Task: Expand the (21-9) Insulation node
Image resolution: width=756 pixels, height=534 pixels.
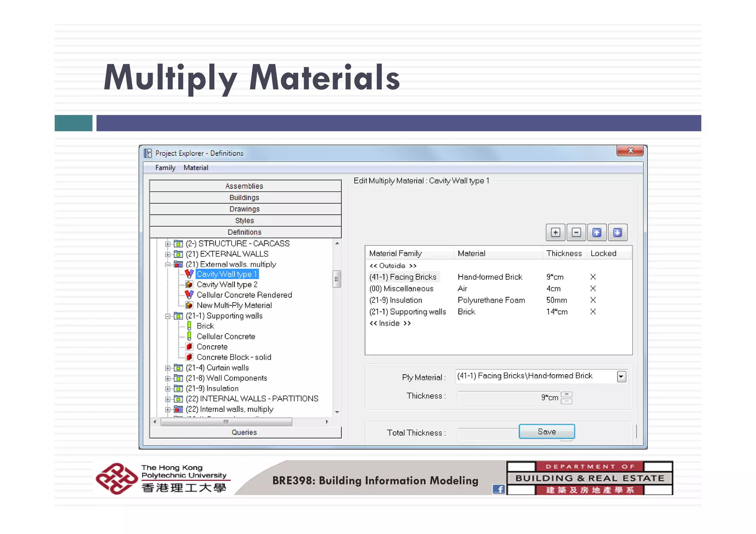Action: tap(168, 389)
